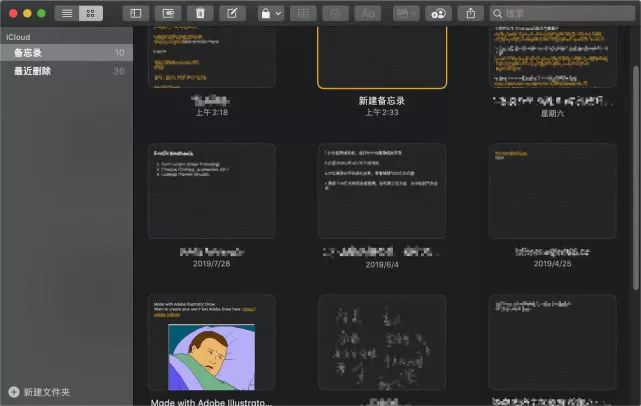The width and height of the screenshot is (641, 406).
Task: Toggle the folders sidebar
Action: [x=136, y=13]
